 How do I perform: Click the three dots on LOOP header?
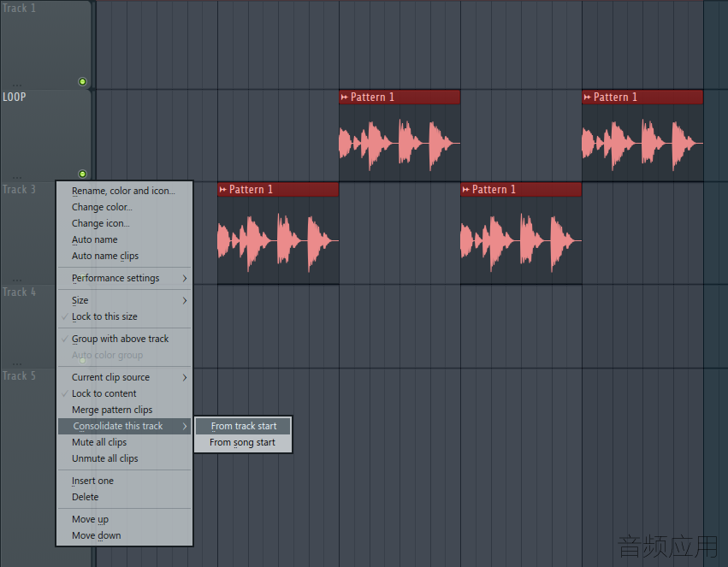17,178
